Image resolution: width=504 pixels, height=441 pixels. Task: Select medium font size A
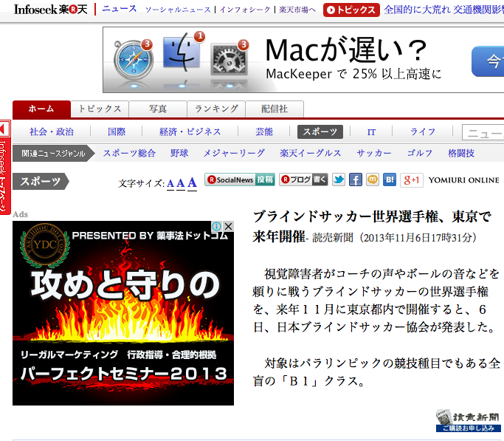coord(181,183)
